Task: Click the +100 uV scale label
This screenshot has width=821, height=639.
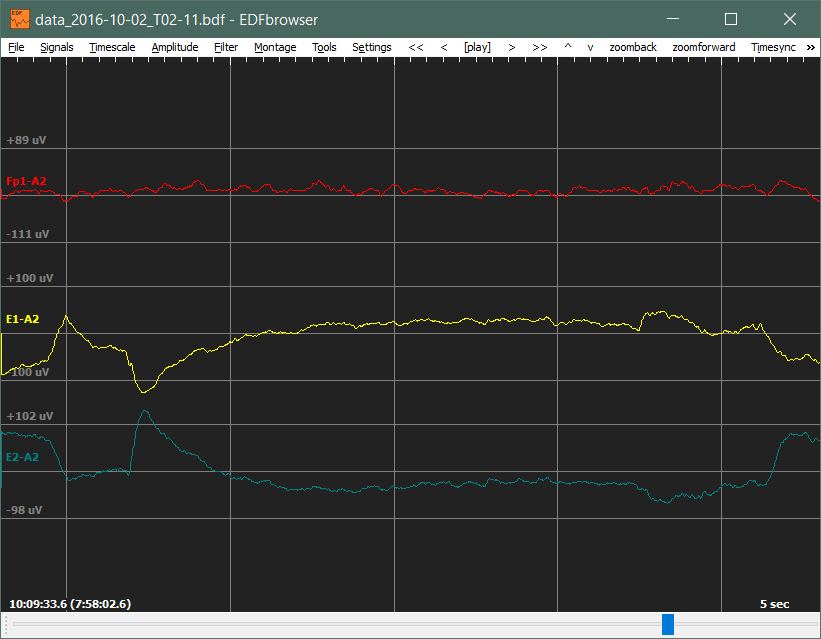Action: (30, 278)
